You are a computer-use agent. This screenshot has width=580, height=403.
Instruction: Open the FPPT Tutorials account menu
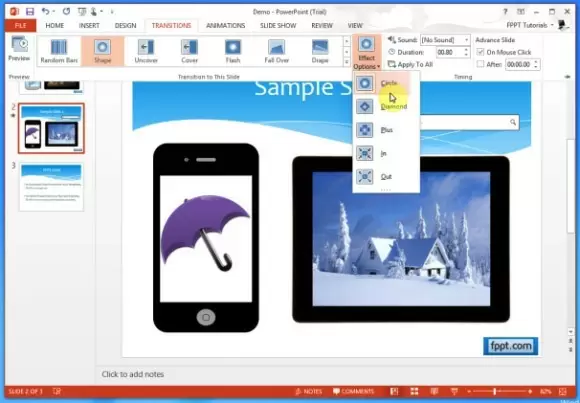(530, 25)
